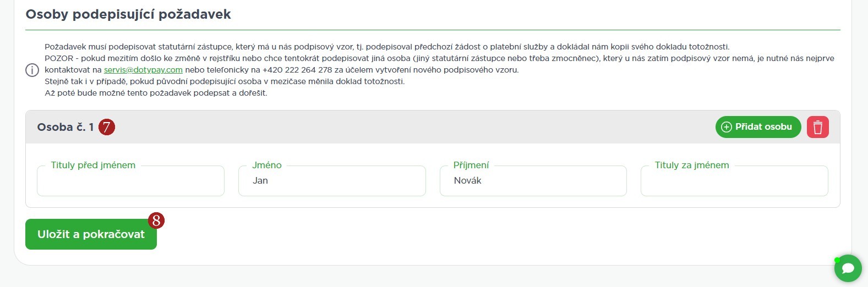This screenshot has width=868, height=287.
Task: Click the Jméno field containing Jan
Action: [x=332, y=181]
